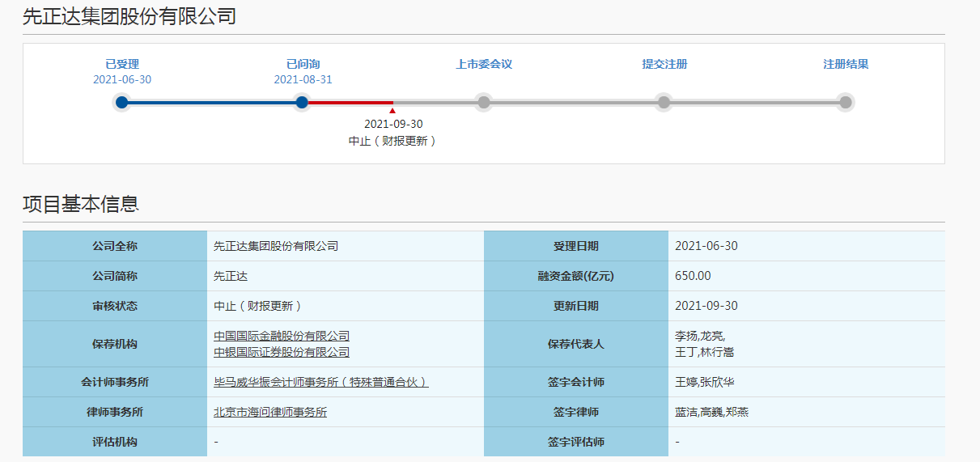Screen dimensions: 980x462
Task: Click the 650.00 financing amount value
Action: coord(693,276)
